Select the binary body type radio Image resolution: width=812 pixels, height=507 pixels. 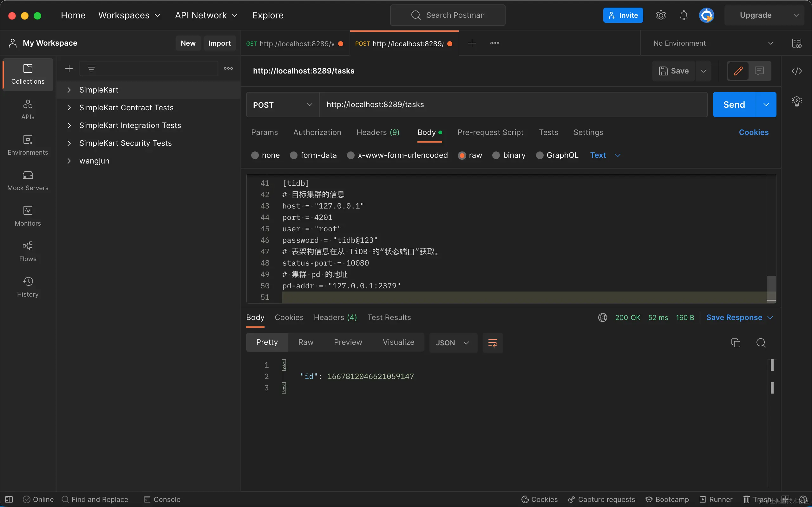tap(496, 155)
